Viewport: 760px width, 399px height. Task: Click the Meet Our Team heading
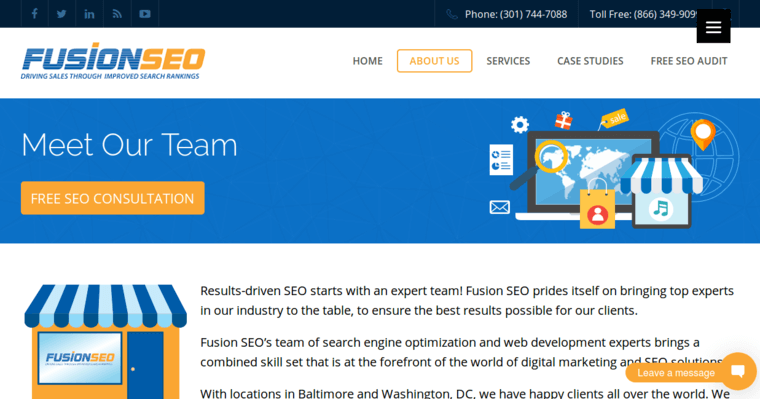click(129, 145)
